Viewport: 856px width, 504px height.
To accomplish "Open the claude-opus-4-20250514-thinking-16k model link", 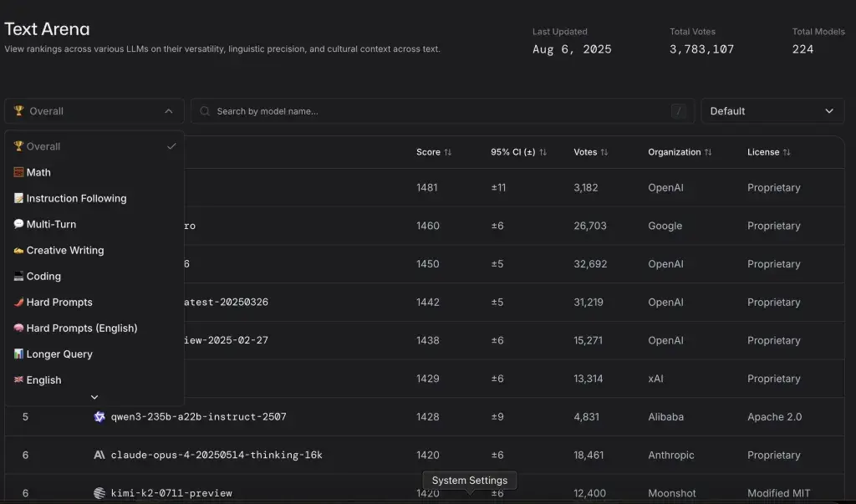I will point(217,455).
